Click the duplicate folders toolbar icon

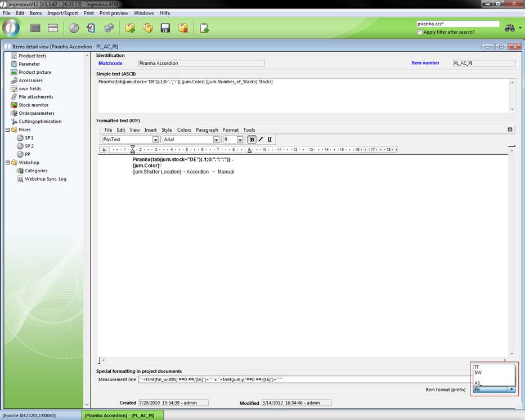coord(147,28)
